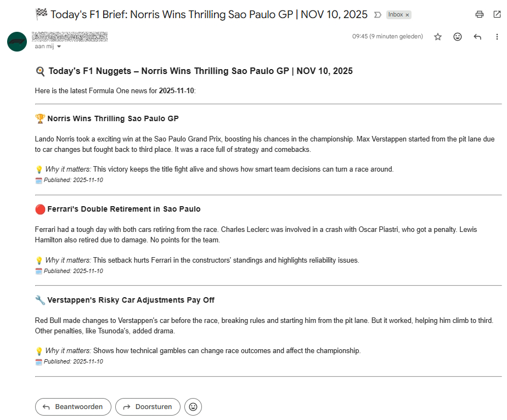Click the 'Today's F1 Nuggets' body heading
This screenshot has height=420, width=507.
[x=200, y=71]
